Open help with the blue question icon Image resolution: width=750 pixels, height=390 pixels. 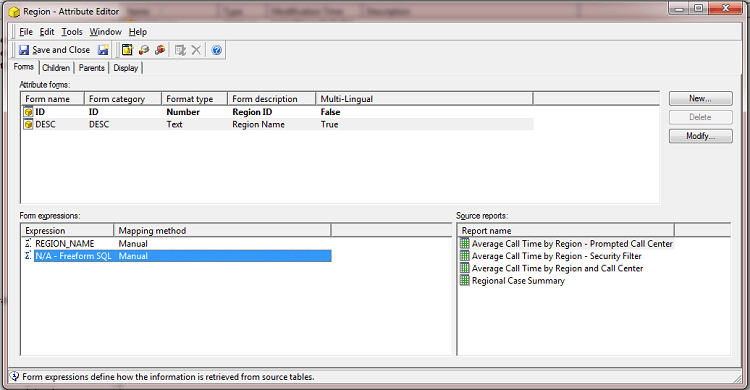tap(217, 50)
